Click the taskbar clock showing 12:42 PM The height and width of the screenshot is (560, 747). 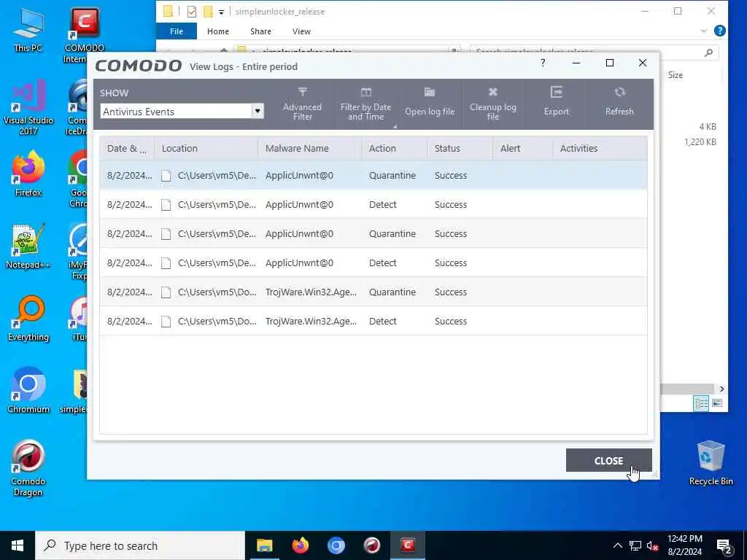coord(684,545)
